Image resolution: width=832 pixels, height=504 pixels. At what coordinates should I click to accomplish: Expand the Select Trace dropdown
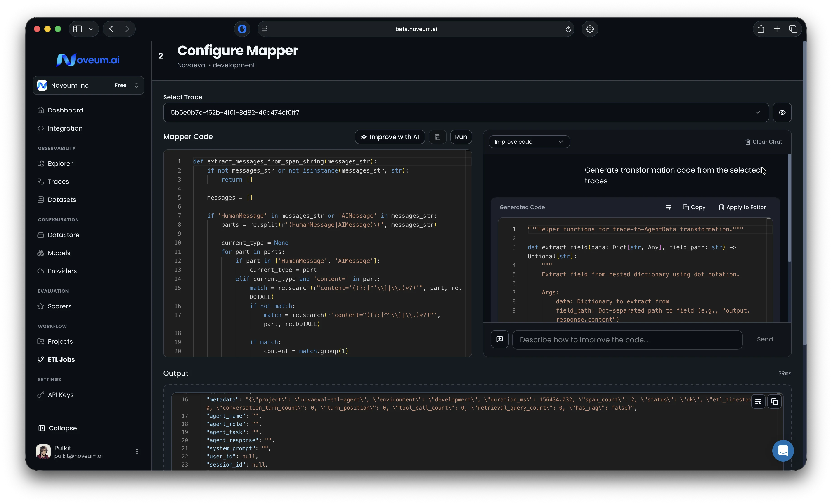757,113
